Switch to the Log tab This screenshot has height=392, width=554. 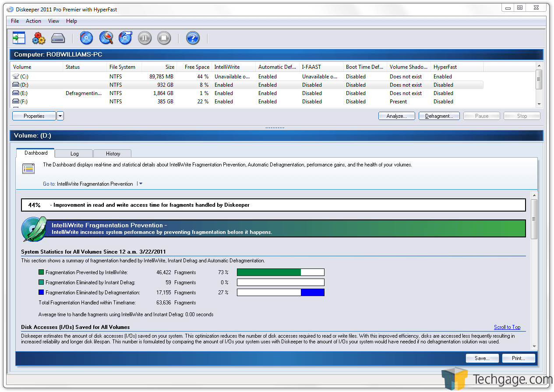74,154
